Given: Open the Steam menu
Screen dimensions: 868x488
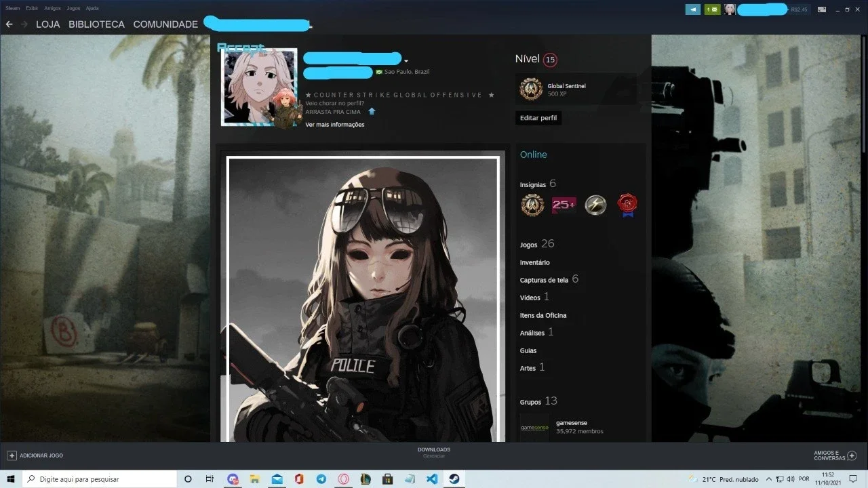Looking at the screenshot, I should point(12,8).
